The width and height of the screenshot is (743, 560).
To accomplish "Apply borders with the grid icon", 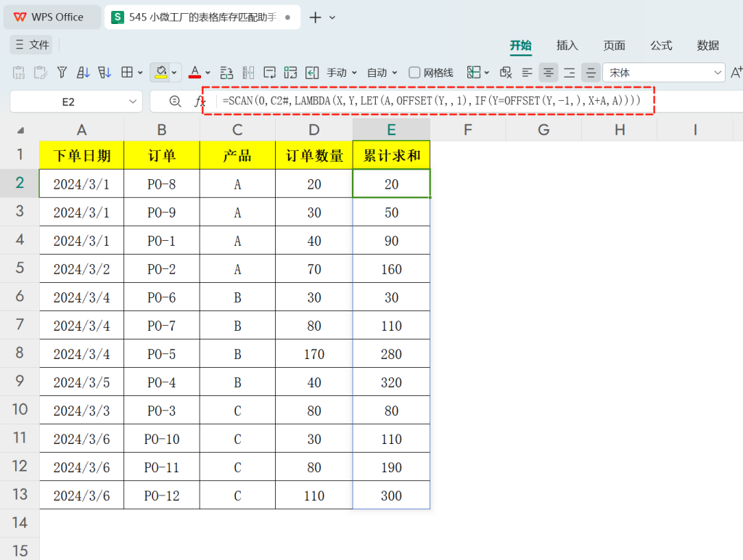I will pyautogui.click(x=127, y=73).
